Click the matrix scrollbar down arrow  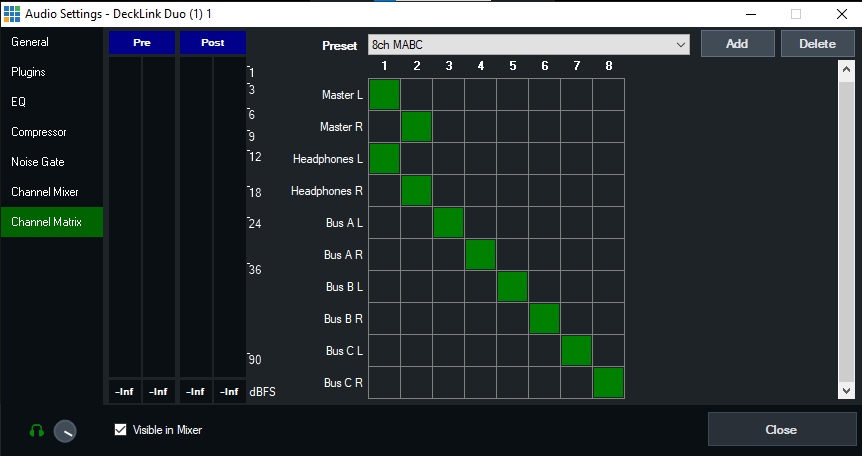tap(846, 390)
